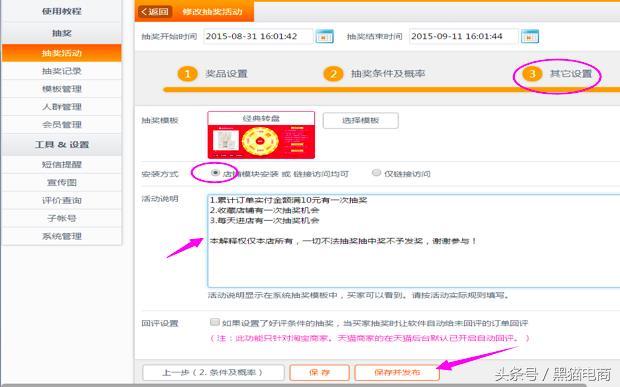Open 人群管理 in the sidebar
Viewport: 620px width, 387px height.
pyautogui.click(x=62, y=107)
